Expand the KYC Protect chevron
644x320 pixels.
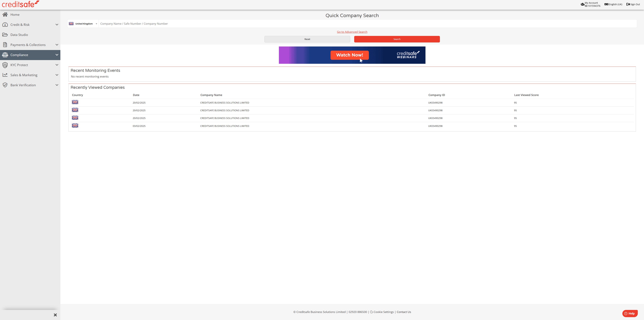point(57,65)
